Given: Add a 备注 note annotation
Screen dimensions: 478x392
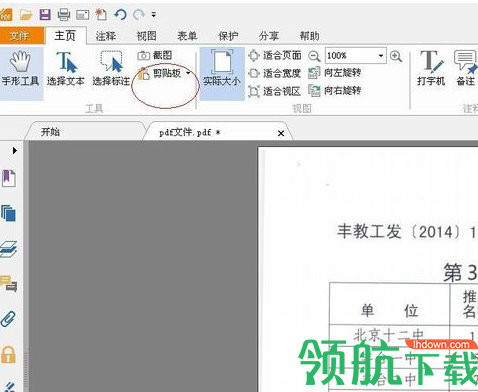Looking at the screenshot, I should 466,68.
